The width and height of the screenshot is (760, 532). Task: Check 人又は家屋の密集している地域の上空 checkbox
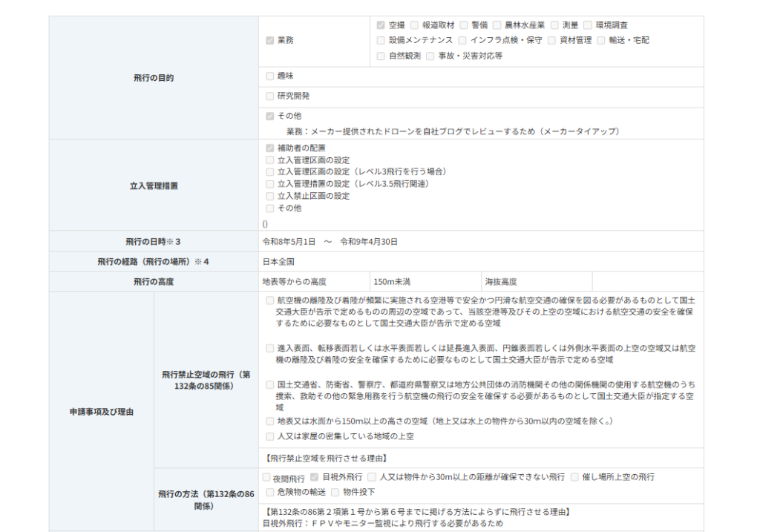pyautogui.click(x=270, y=436)
